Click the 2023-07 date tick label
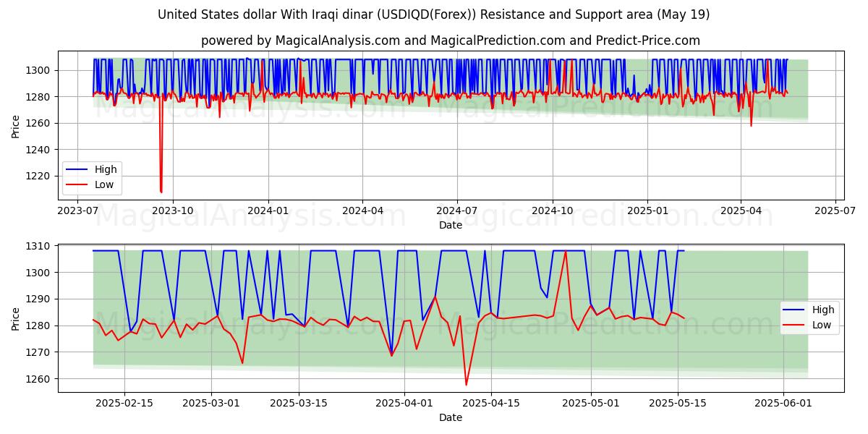The image size is (868, 434). point(77,211)
